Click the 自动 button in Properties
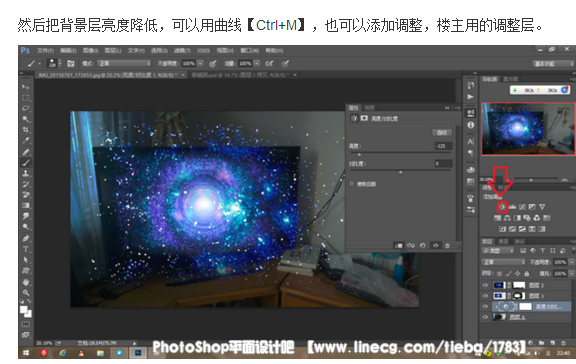 tap(442, 133)
